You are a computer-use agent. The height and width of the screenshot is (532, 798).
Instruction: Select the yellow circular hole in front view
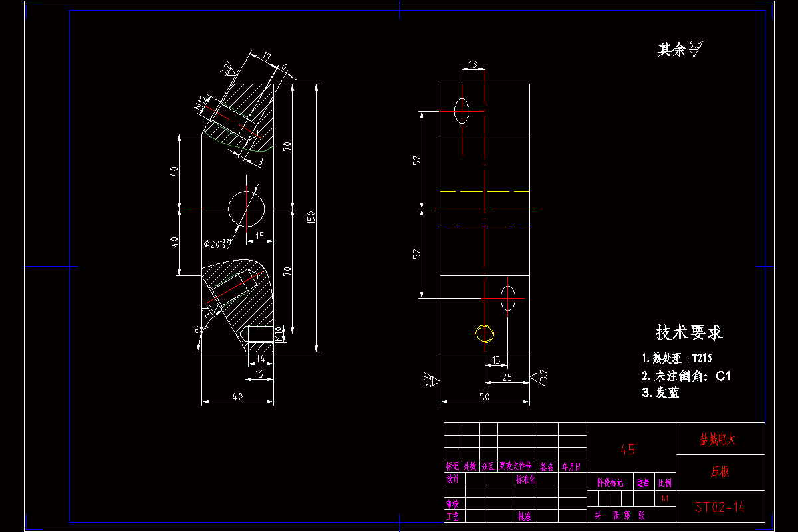(x=485, y=332)
